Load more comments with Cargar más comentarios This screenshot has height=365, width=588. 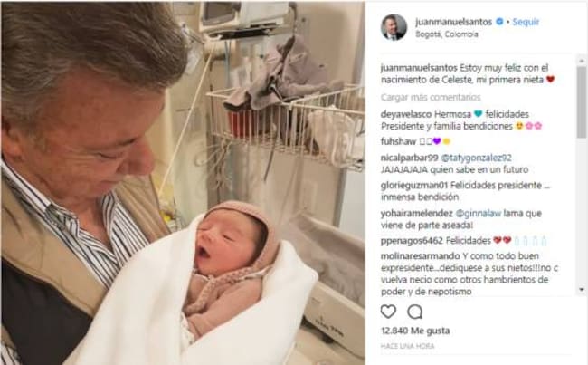431,97
